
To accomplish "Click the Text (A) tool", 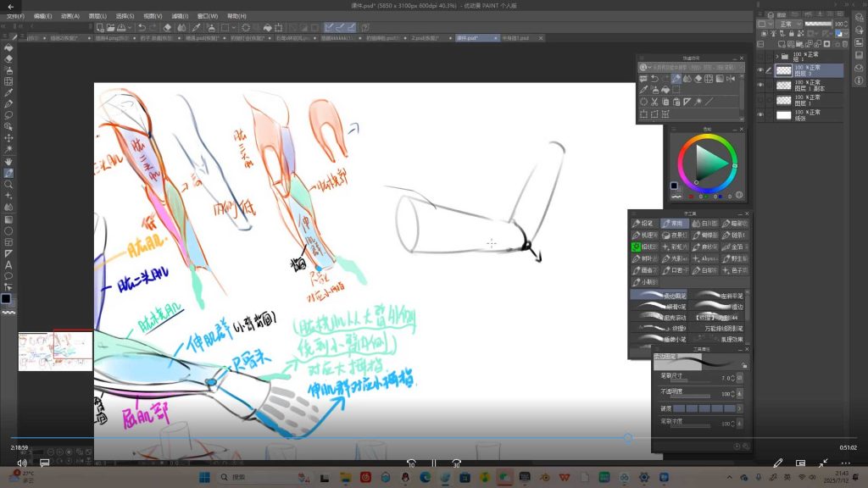I will click(8, 264).
